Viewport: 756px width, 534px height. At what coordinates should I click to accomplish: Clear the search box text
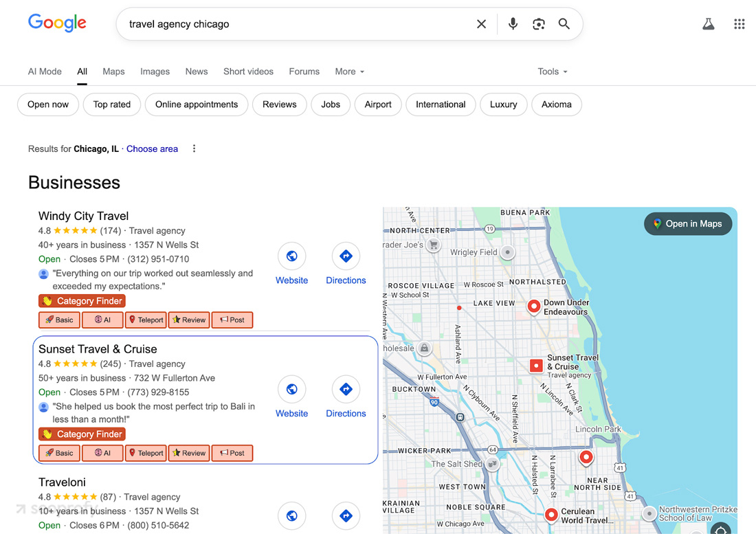[x=481, y=24]
